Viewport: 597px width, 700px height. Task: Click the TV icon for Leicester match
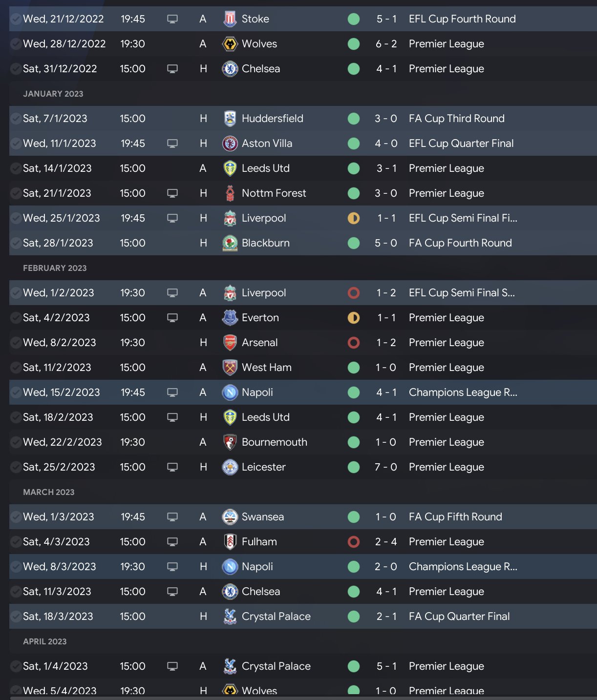point(172,467)
